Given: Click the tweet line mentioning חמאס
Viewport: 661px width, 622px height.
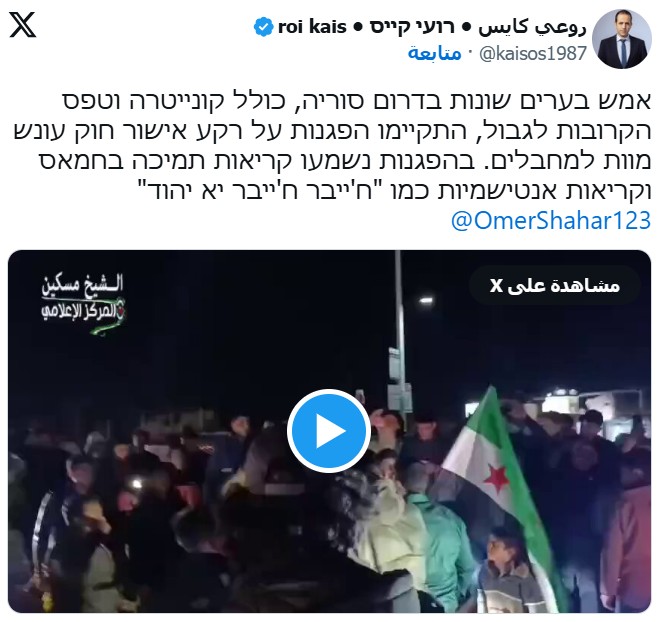Looking at the screenshot, I should (346, 161).
